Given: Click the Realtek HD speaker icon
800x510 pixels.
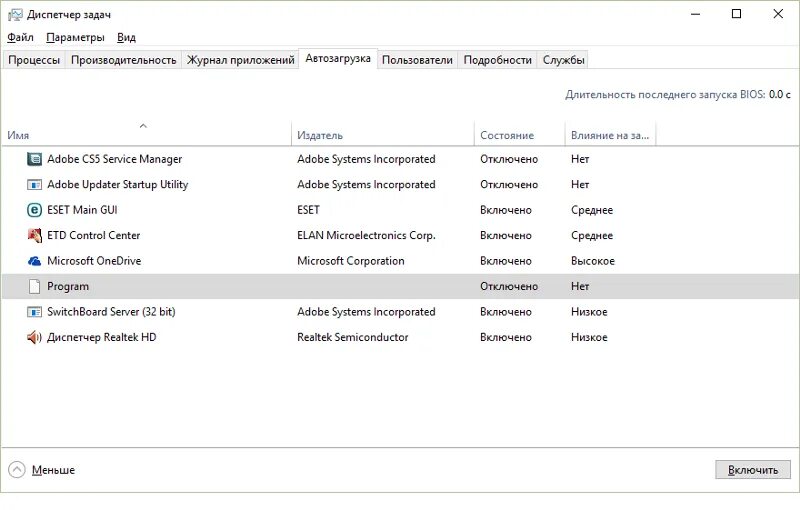Looking at the screenshot, I should click(35, 338).
